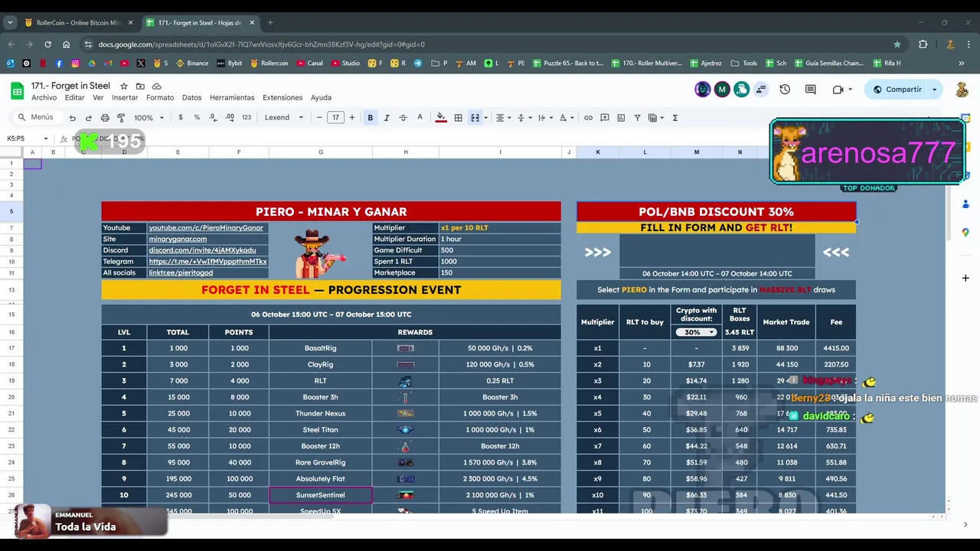View the document cloud save status

[157, 86]
